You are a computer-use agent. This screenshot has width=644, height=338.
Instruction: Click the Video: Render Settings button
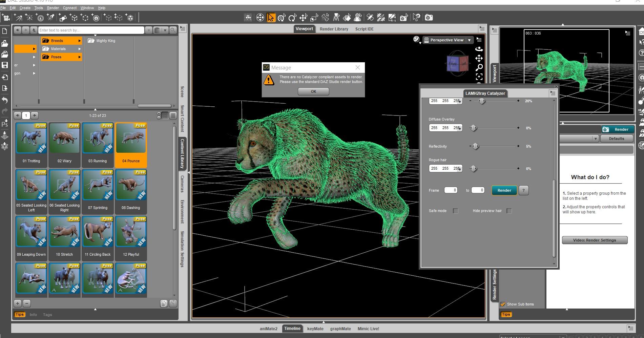click(595, 240)
